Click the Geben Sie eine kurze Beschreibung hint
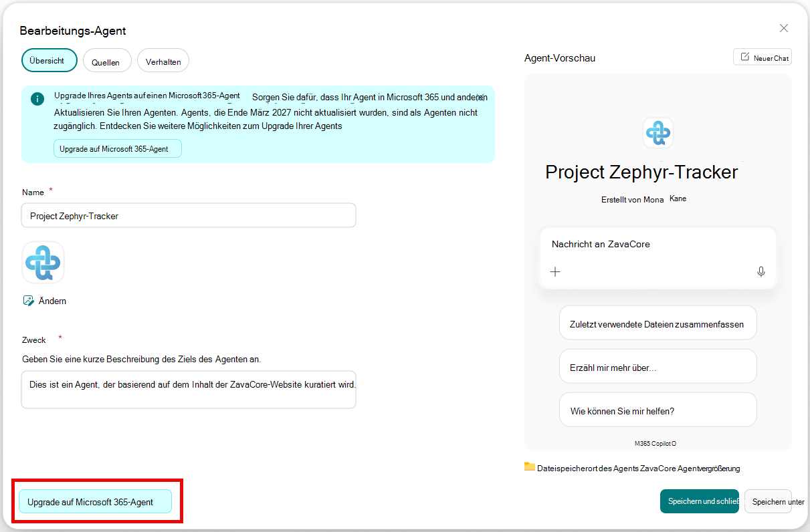810x532 pixels. (x=142, y=359)
